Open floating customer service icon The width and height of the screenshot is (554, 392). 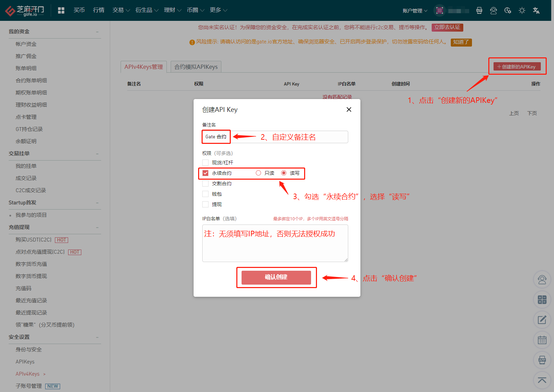[542, 279]
